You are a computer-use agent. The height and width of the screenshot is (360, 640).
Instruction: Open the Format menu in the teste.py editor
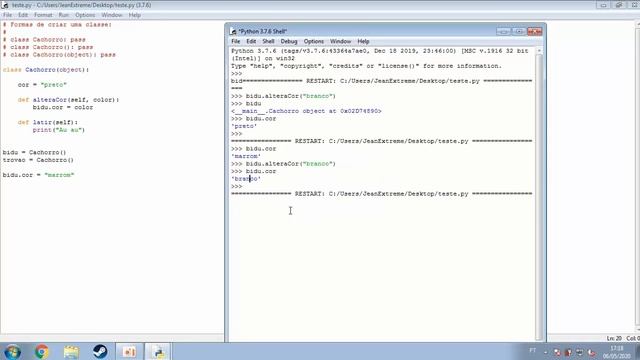pyautogui.click(x=43, y=15)
